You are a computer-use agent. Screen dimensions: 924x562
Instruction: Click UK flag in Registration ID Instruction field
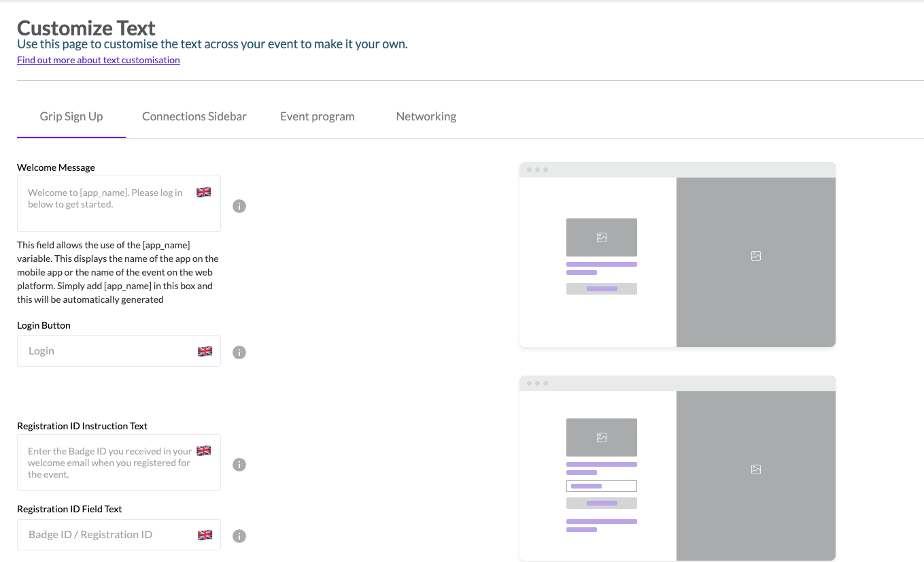click(x=204, y=451)
